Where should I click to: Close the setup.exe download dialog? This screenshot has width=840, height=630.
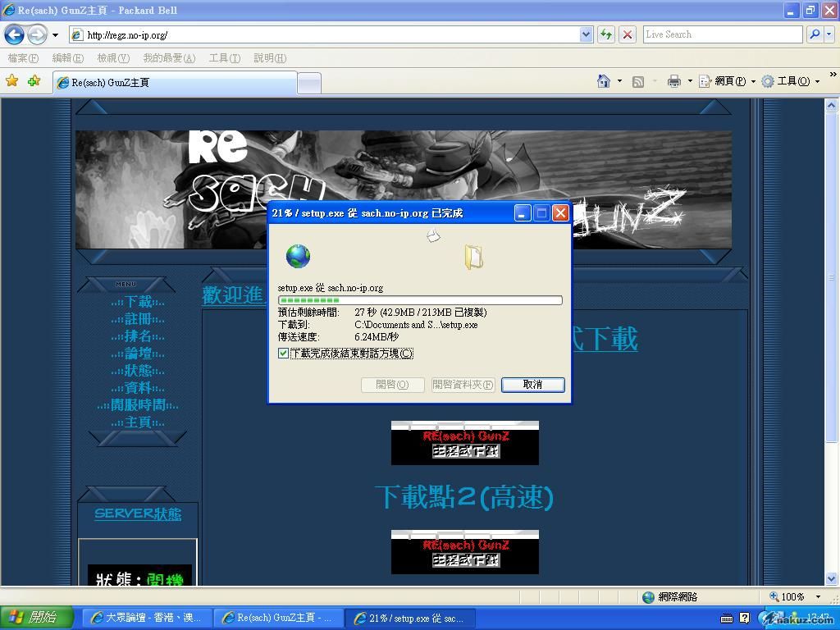[x=560, y=213]
